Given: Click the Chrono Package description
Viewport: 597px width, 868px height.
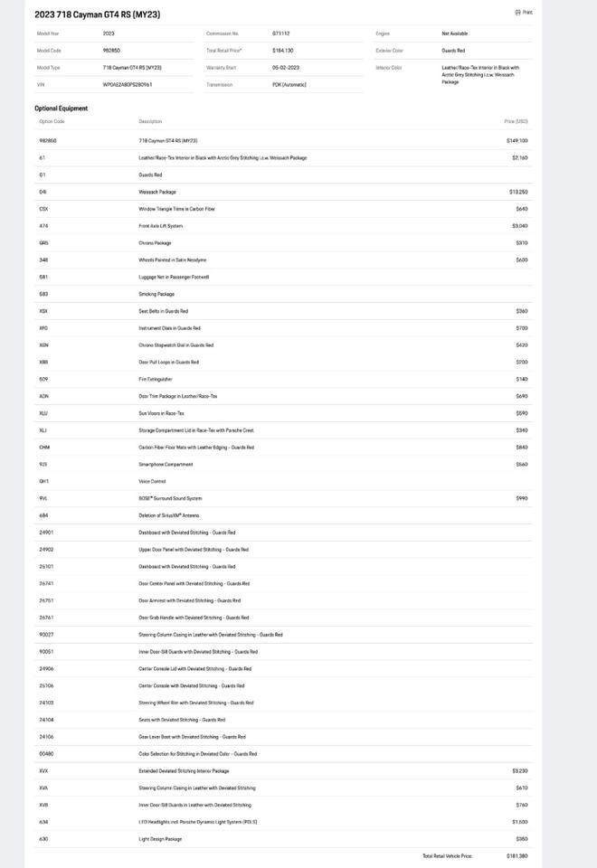Looking at the screenshot, I should [155, 243].
